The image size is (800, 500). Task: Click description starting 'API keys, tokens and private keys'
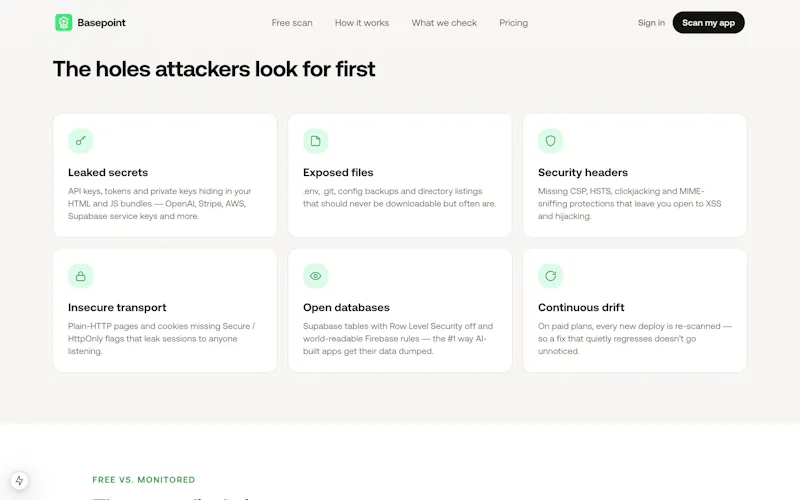coord(160,204)
